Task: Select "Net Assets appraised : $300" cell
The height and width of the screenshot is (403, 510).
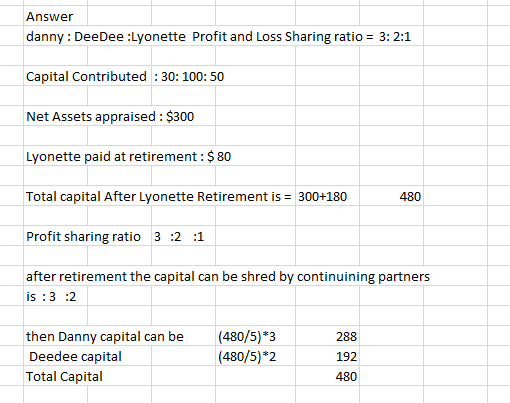Action: [110, 117]
